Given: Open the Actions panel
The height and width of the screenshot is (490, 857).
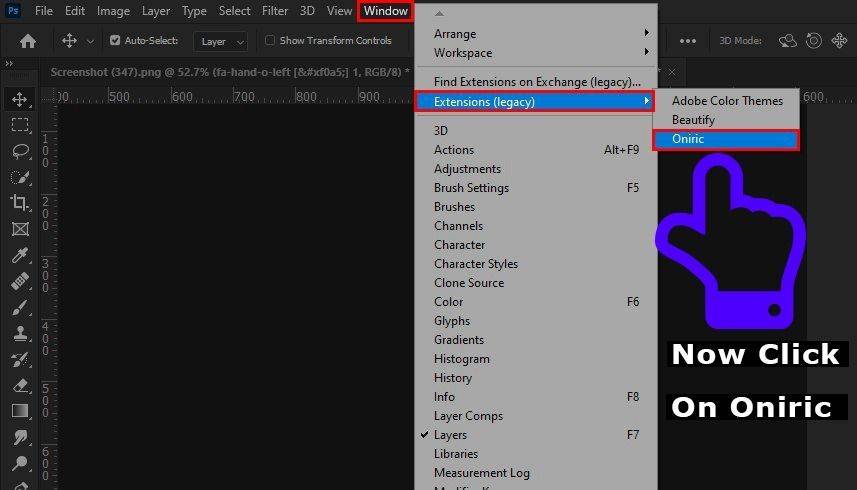Looking at the screenshot, I should click(x=536, y=150).
